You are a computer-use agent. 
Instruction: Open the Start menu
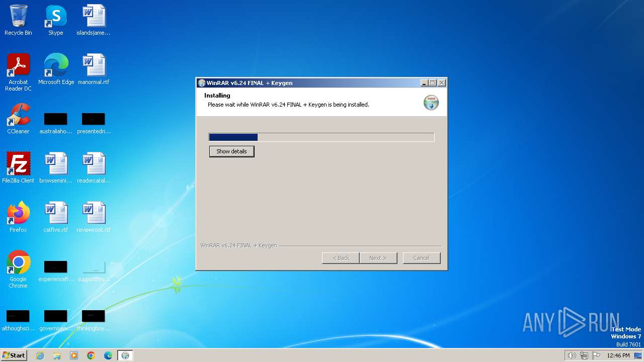click(x=14, y=355)
